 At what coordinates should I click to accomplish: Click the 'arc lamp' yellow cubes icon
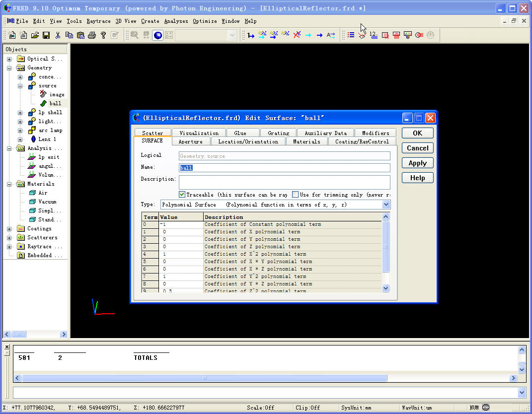32,130
